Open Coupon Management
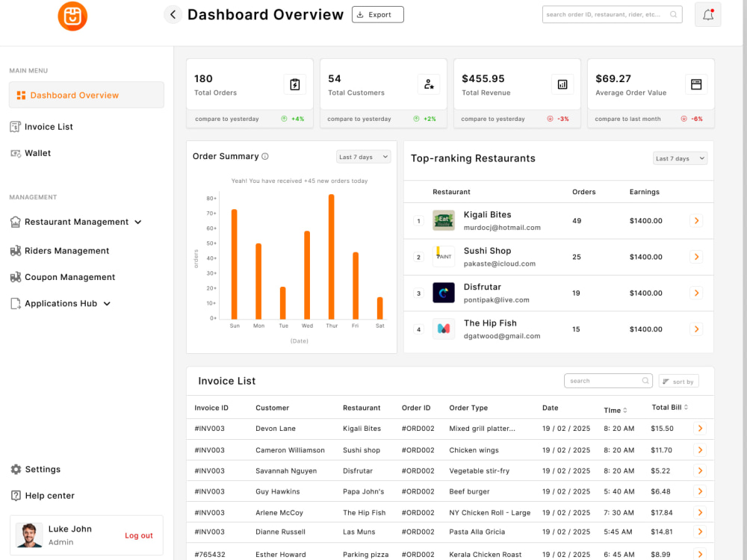The width and height of the screenshot is (747, 560). pos(63,277)
